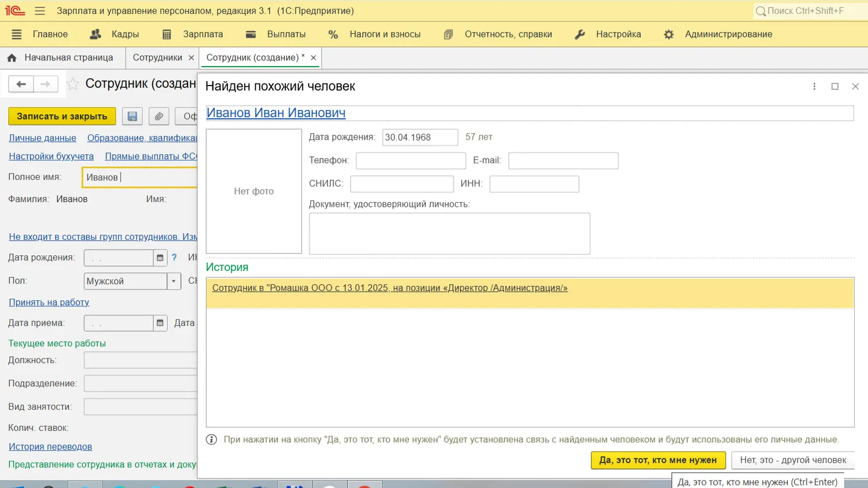The image size is (868, 488).
Task: Open the Образование, квалификация link
Action: 142,138
